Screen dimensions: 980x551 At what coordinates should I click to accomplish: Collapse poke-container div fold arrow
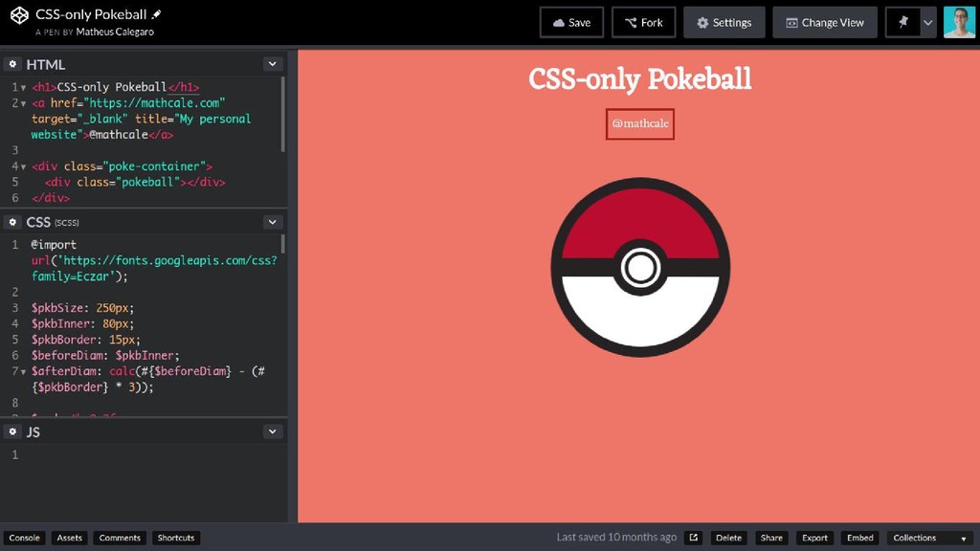coord(24,166)
